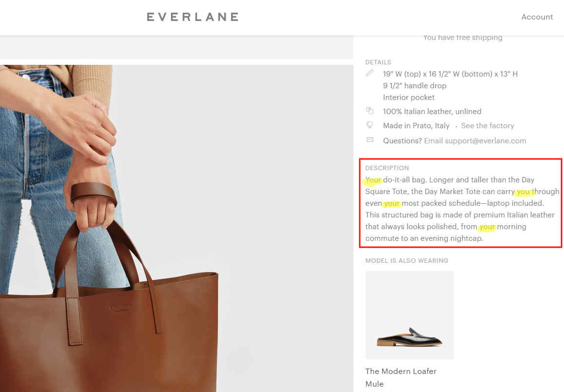This screenshot has width=564, height=392.
Task: Click the highlighted word Your in the description
Action: coord(373,180)
